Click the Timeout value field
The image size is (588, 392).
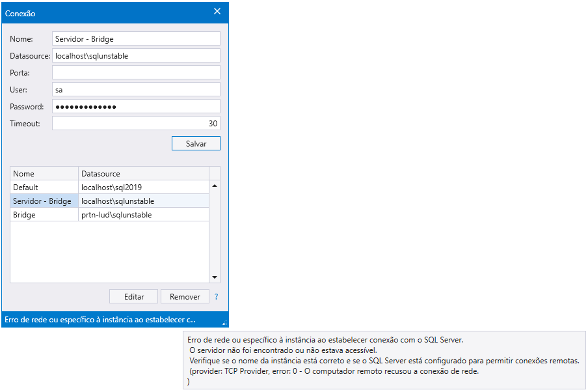pyautogui.click(x=136, y=124)
